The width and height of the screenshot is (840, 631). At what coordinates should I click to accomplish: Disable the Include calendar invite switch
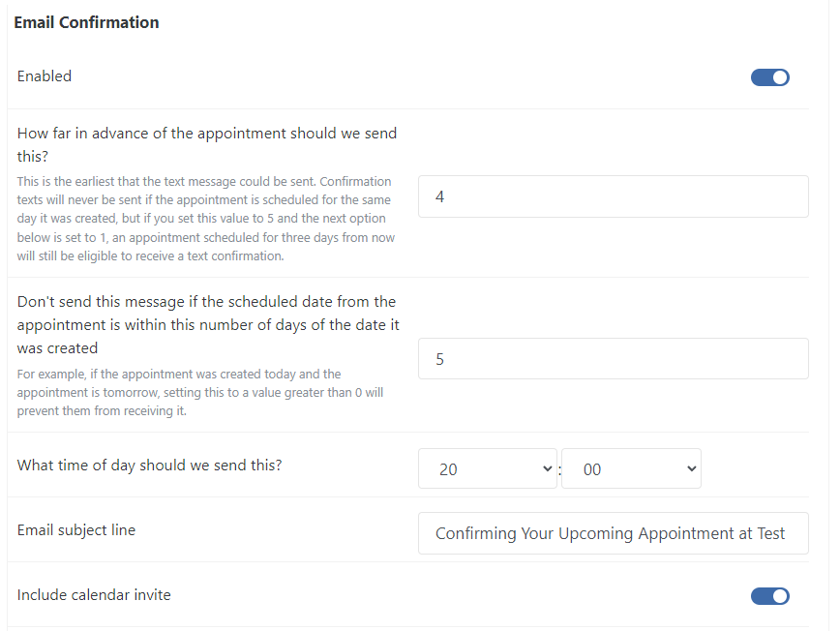769,595
